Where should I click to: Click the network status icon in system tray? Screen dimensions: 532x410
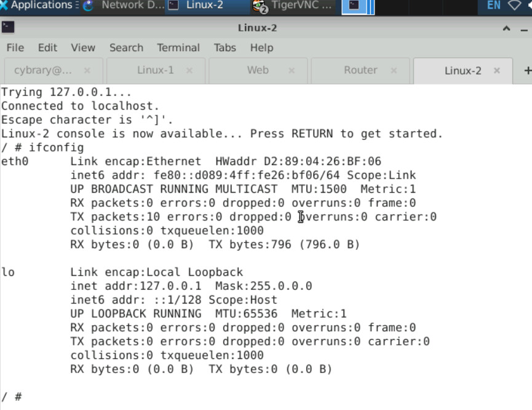pyautogui.click(x=514, y=6)
